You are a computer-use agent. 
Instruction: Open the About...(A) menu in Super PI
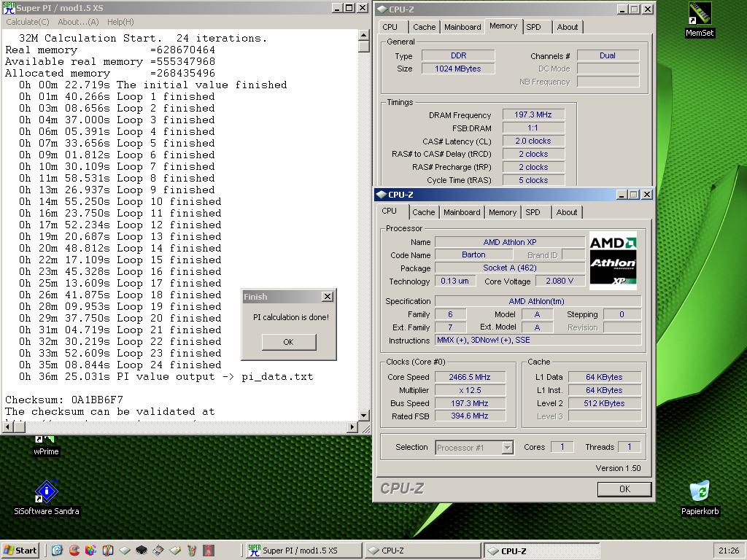click(x=78, y=22)
